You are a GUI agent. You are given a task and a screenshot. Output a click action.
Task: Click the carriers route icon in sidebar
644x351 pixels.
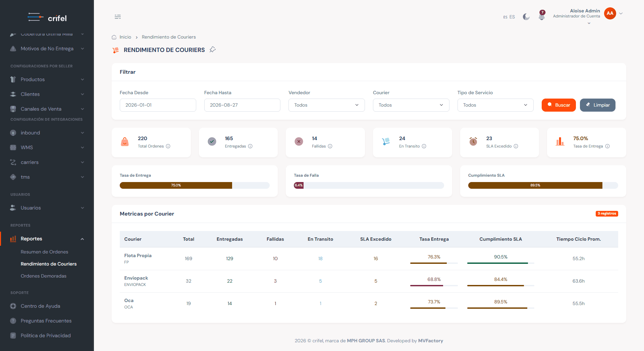[13, 162]
